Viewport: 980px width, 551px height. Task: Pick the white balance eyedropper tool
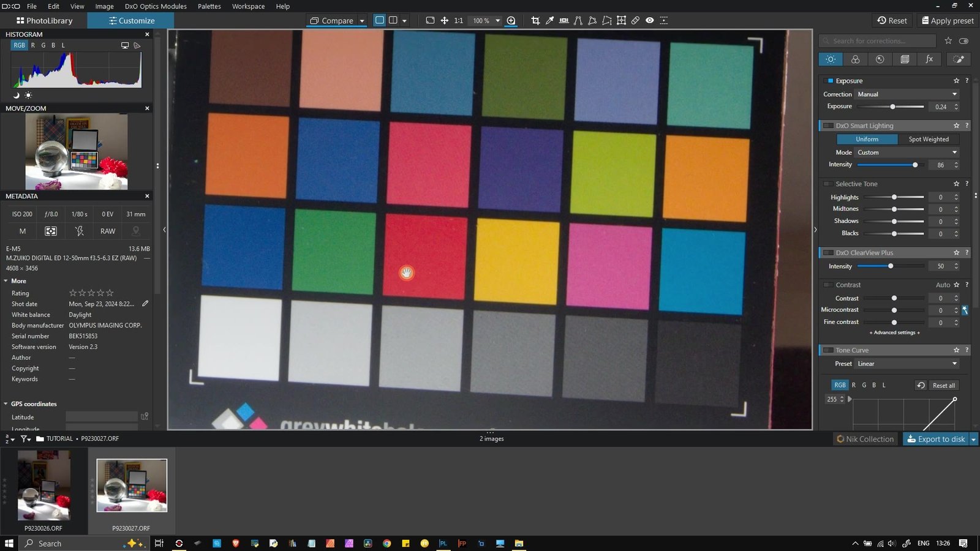[x=549, y=20]
